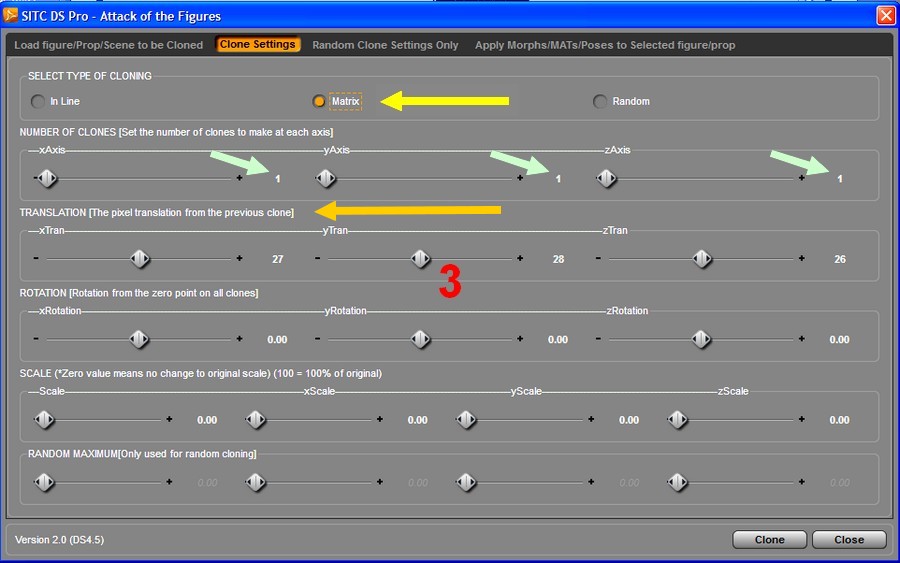The height and width of the screenshot is (563, 900).
Task: Click the xAxis clone count value
Action: pyautogui.click(x=278, y=179)
